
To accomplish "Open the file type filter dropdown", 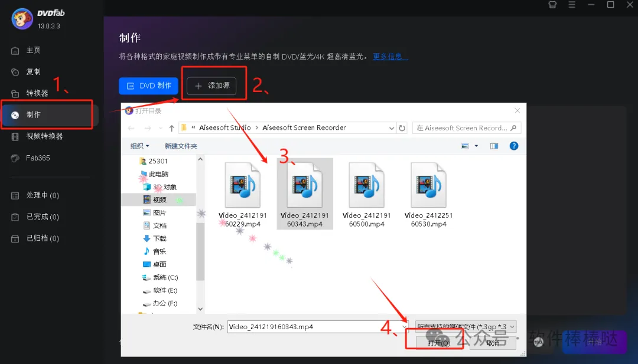I will [x=466, y=327].
